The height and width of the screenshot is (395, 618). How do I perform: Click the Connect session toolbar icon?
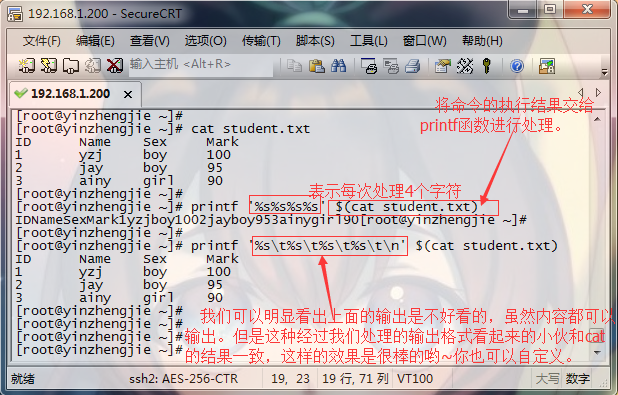click(26, 66)
